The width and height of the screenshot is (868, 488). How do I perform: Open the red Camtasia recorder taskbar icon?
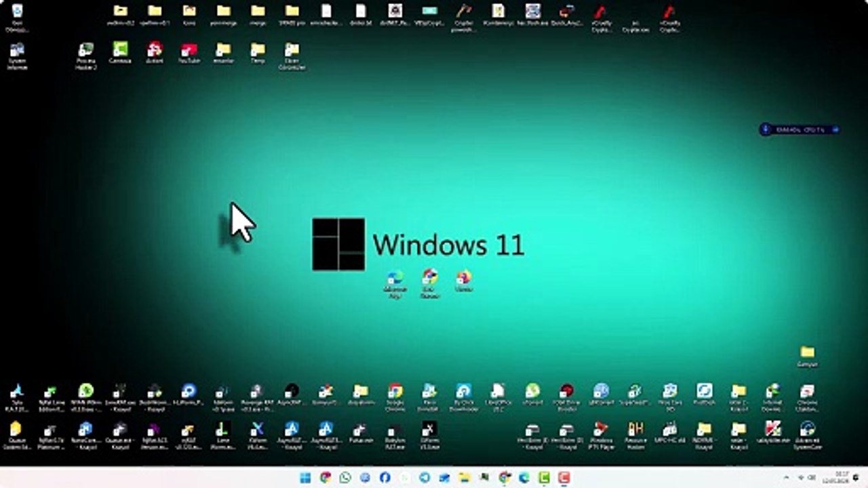click(564, 478)
